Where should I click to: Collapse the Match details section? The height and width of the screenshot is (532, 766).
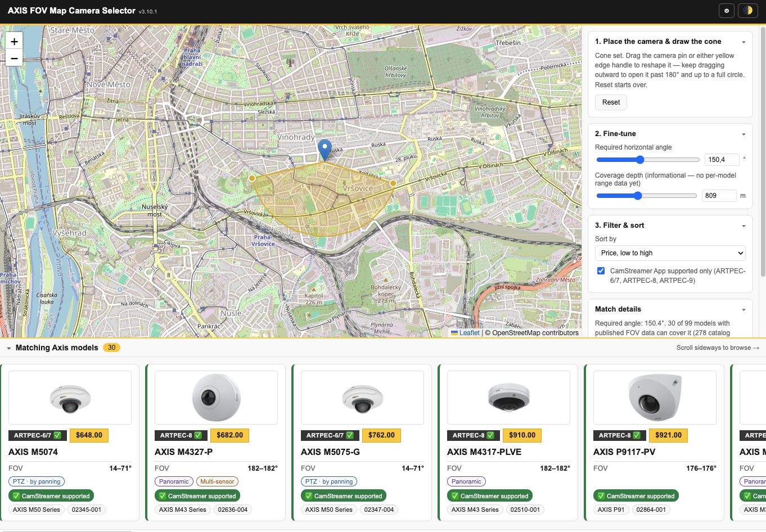pos(744,309)
